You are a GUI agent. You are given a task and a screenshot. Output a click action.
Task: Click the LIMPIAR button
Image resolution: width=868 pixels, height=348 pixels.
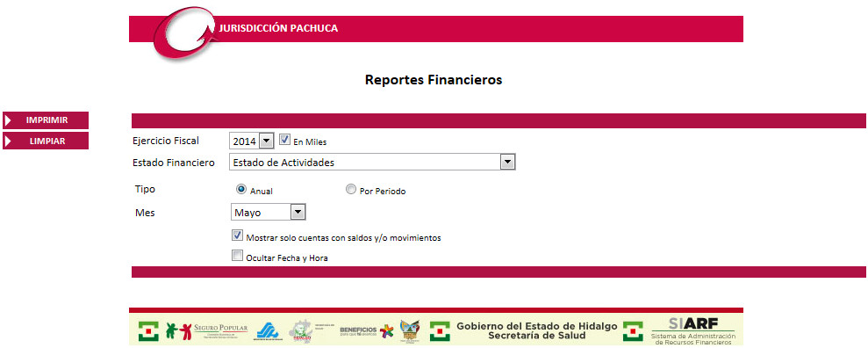point(46,141)
